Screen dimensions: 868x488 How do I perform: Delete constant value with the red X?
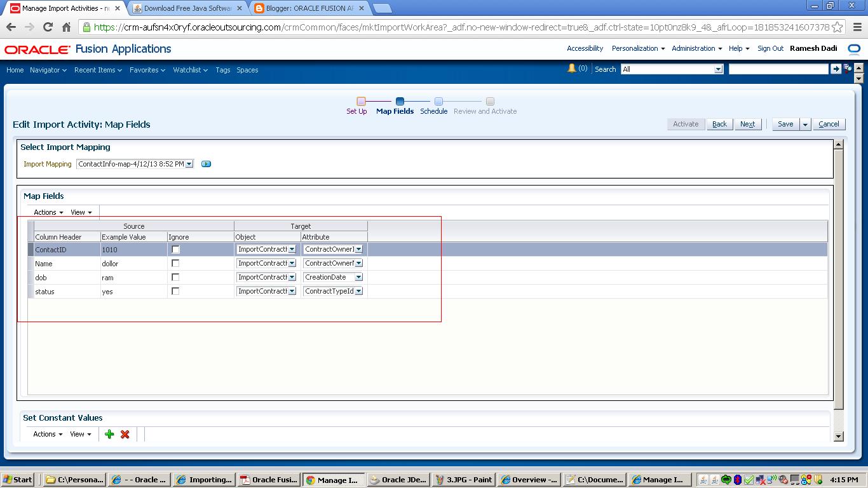point(125,434)
